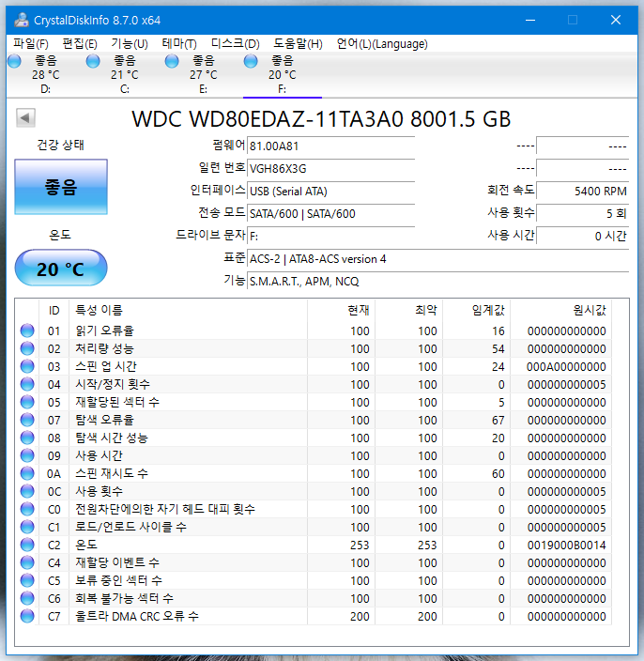
Task: Open the 디스크(D) menu
Action: coord(236,44)
